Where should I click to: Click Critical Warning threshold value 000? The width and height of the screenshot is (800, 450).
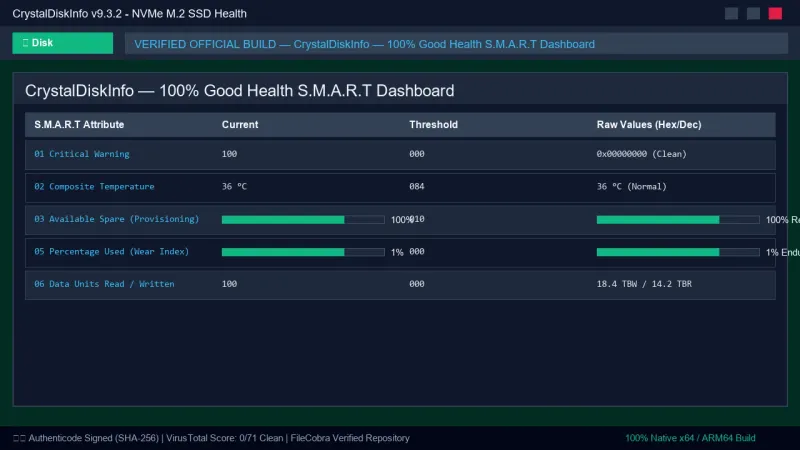[417, 154]
